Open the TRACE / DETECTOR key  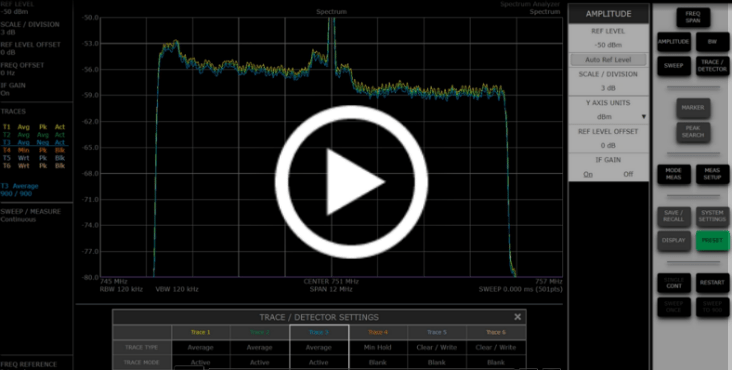(x=712, y=66)
